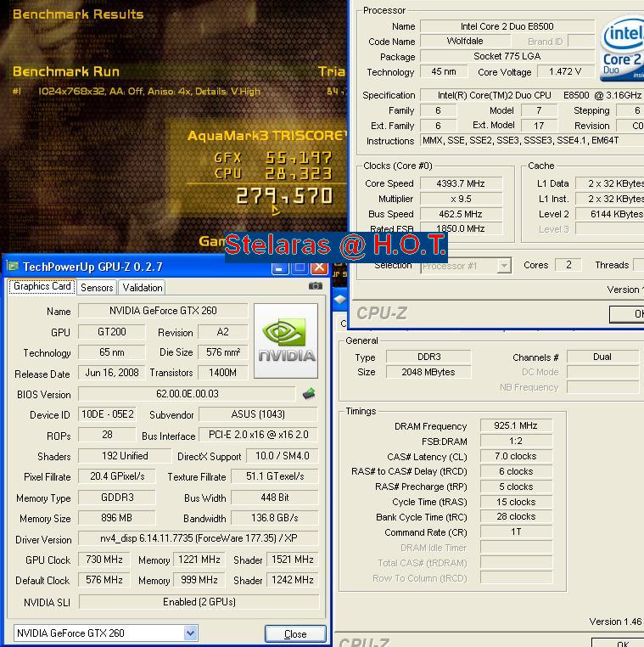
Task: Open the Graphics Card tab in GPU-Z
Action: coord(42,286)
